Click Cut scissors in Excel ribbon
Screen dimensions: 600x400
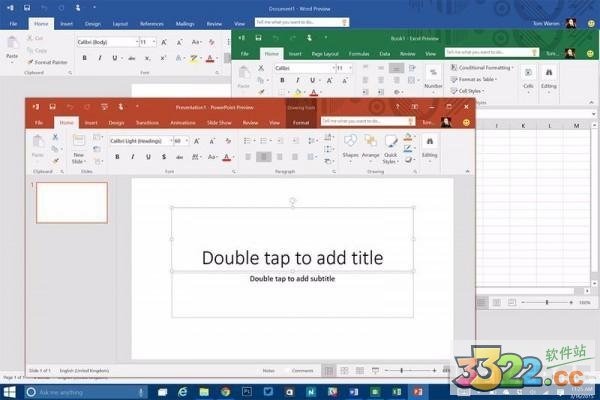coord(261,68)
